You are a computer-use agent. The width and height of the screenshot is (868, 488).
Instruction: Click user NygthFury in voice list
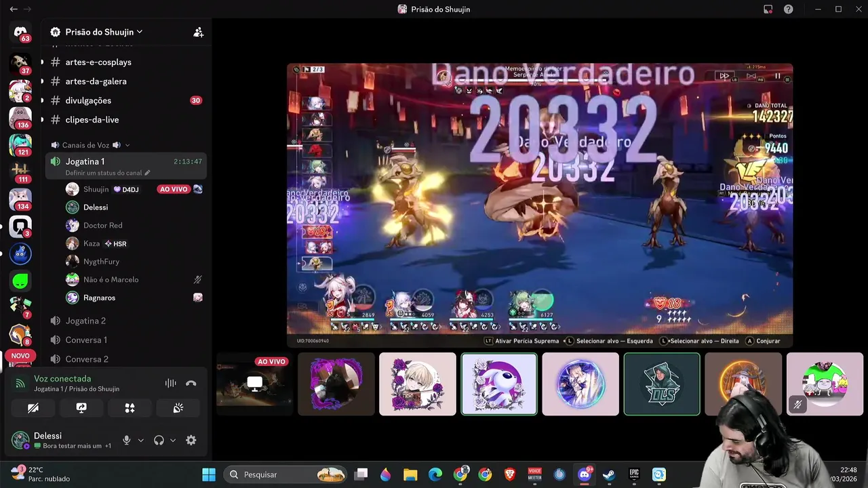tap(101, 262)
